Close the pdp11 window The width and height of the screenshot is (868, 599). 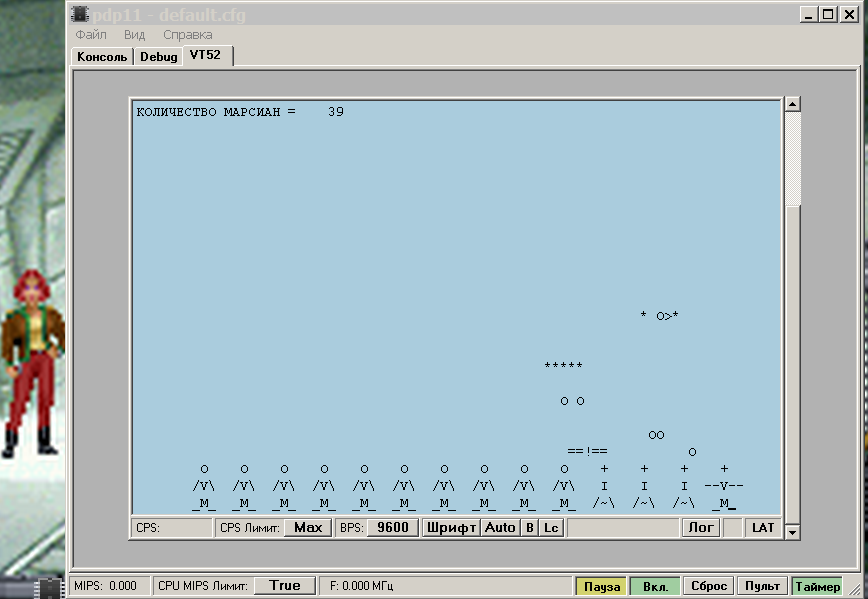pyautogui.click(x=849, y=14)
